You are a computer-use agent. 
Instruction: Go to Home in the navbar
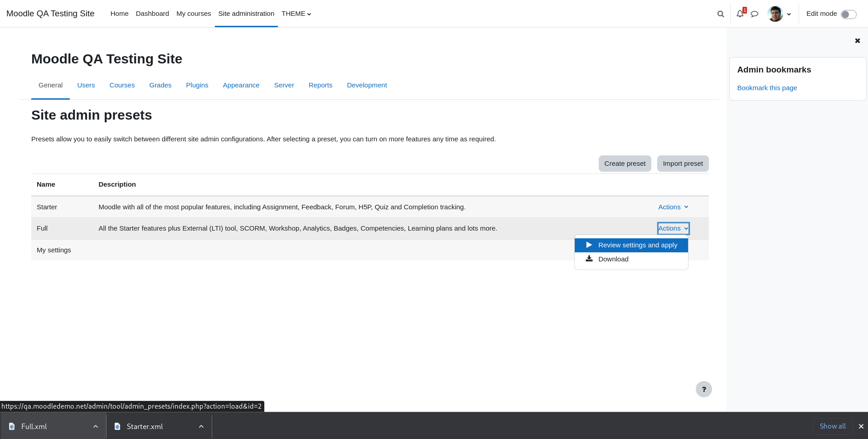click(120, 14)
